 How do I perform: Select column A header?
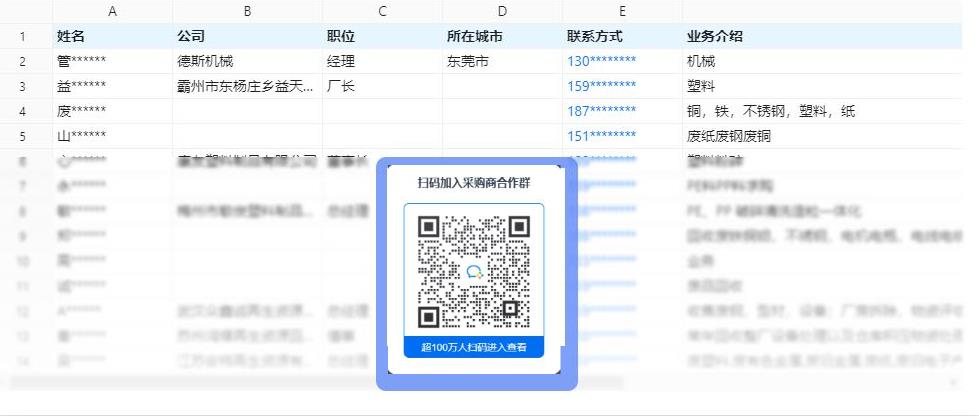[112, 12]
